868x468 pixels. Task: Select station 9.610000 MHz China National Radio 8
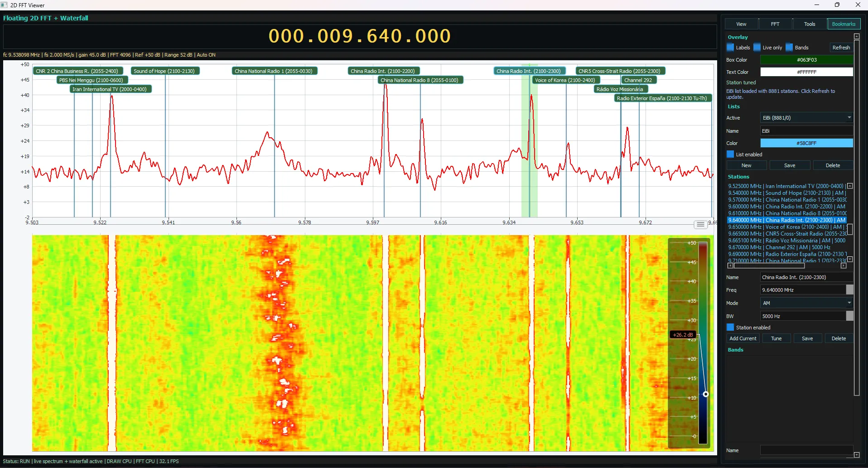(786, 213)
